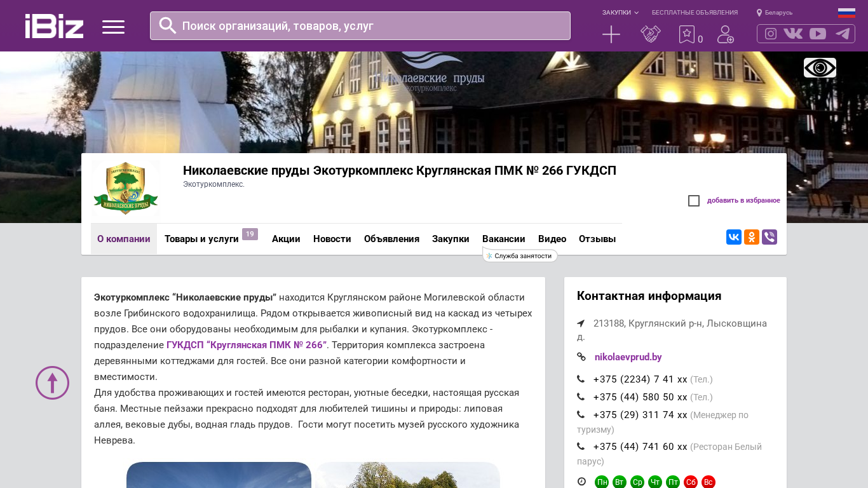Viewport: 868px width, 488px height.
Task: Select the Пн day badge
Action: tap(602, 482)
